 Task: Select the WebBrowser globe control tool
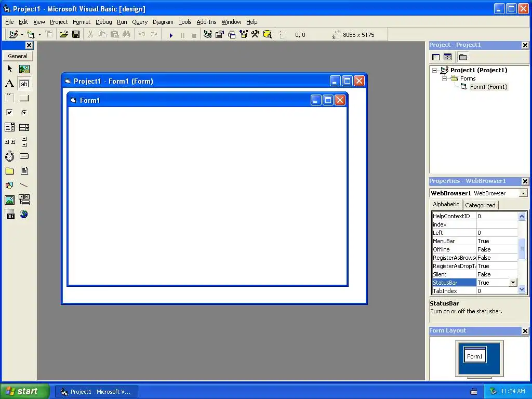(24, 215)
